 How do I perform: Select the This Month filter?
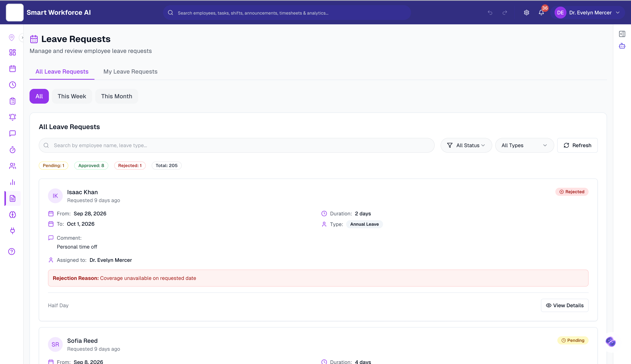click(x=117, y=96)
